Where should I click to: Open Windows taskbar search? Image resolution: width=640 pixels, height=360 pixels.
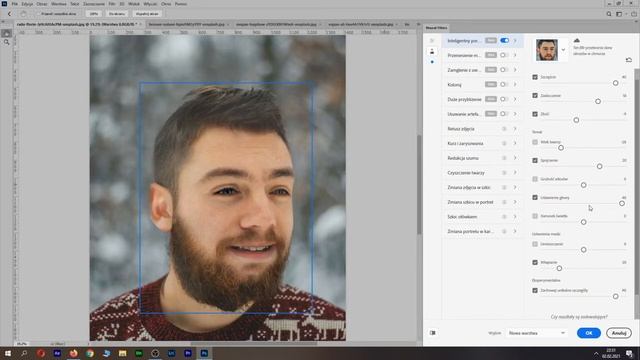pyautogui.click(x=24, y=353)
